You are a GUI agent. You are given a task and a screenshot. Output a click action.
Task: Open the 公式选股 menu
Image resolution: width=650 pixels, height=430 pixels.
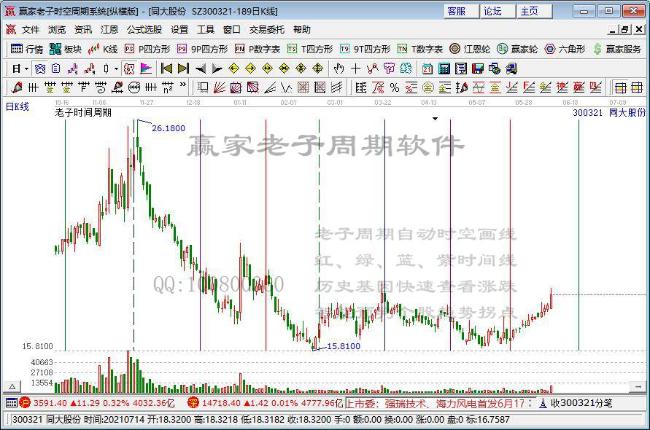pyautogui.click(x=144, y=29)
